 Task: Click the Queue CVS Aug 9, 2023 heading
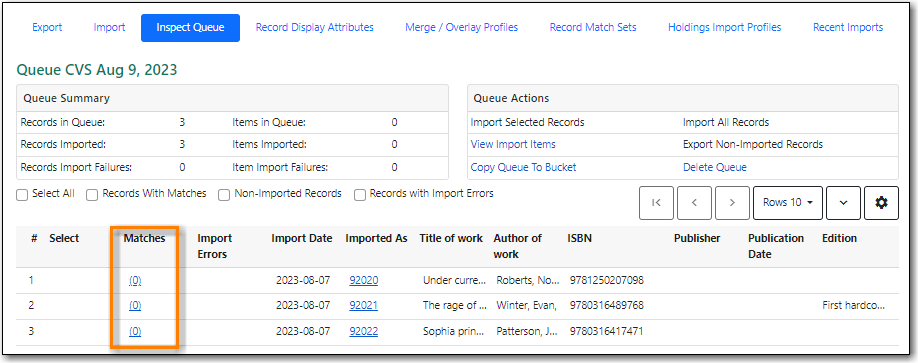pyautogui.click(x=97, y=70)
